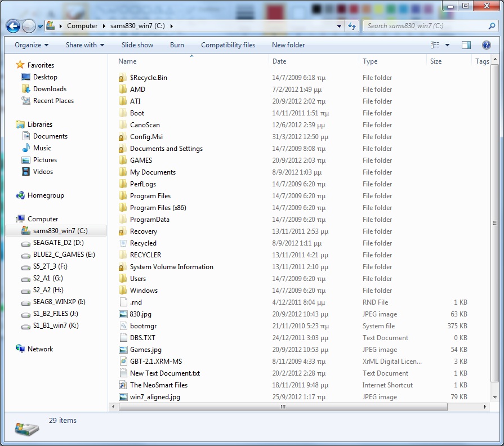
Task: Click Computer in the address breadcrumb
Action: 82,26
